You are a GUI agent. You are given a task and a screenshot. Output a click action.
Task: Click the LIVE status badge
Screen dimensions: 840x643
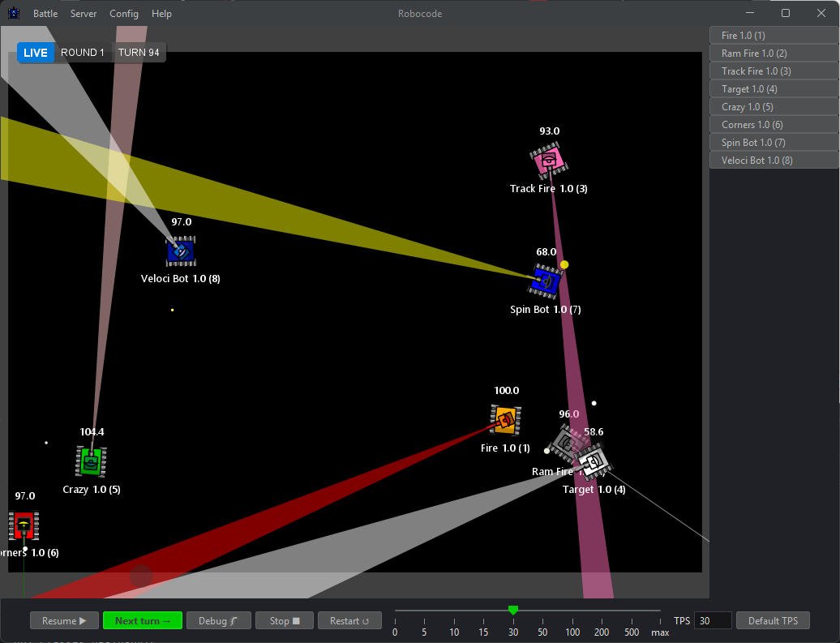coord(36,53)
